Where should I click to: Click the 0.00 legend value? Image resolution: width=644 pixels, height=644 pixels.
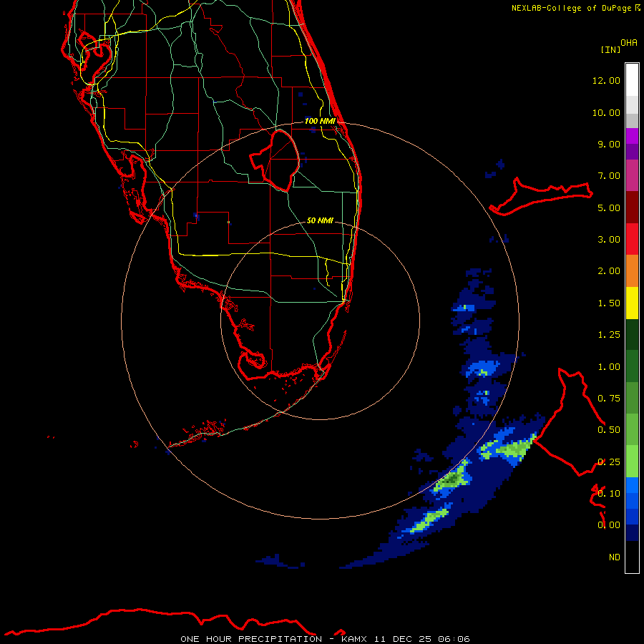coord(609,525)
